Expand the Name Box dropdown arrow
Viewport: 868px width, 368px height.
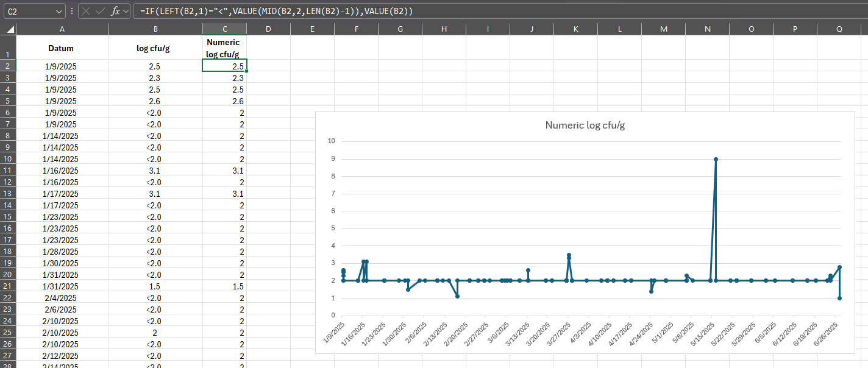coord(59,12)
